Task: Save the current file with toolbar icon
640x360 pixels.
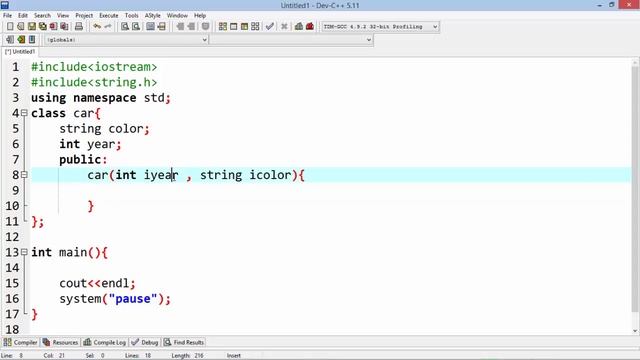Action: click(32, 27)
